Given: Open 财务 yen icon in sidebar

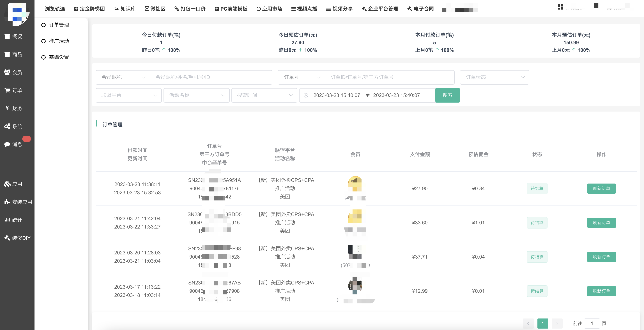Looking at the screenshot, I should click(7, 108).
